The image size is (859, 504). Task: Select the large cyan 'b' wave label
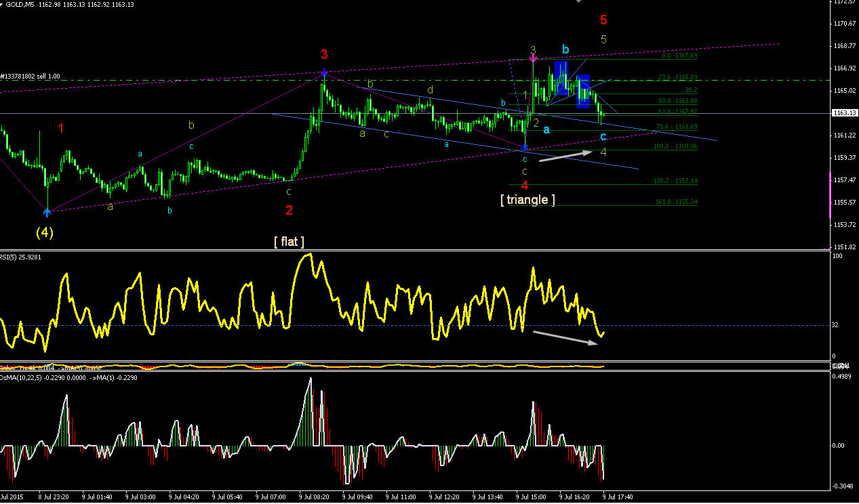[565, 49]
